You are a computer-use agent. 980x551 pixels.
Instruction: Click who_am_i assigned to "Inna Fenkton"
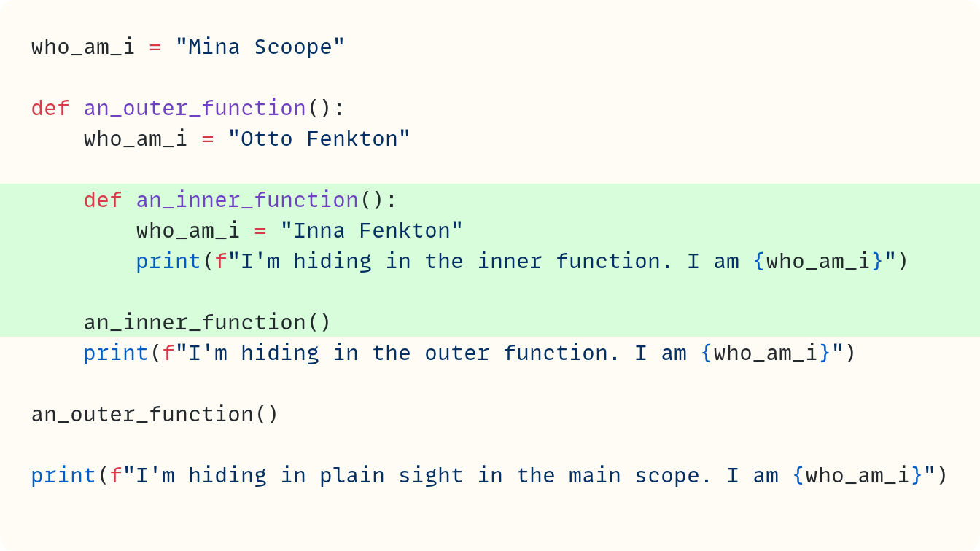188,230
